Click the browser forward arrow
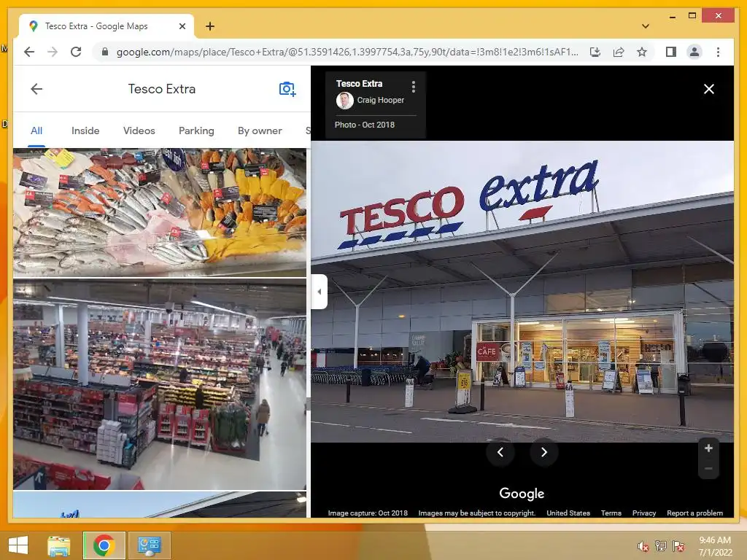This screenshot has height=560, width=747. (53, 52)
